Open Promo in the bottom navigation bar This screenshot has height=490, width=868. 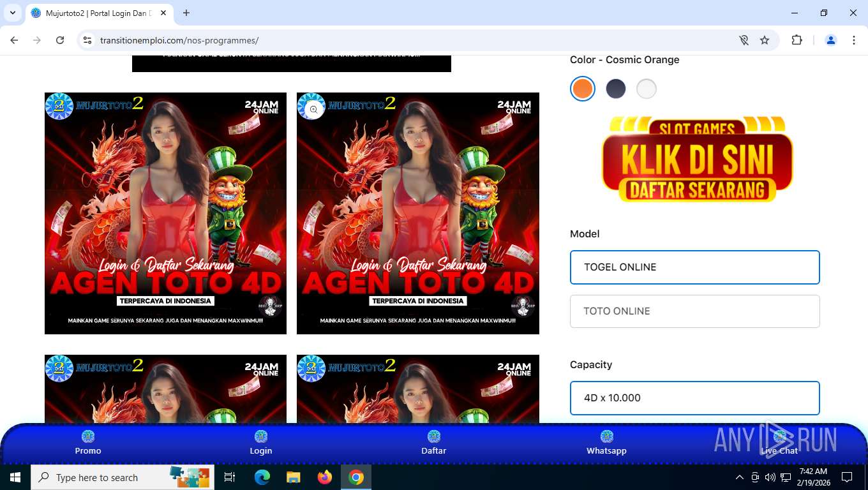[x=88, y=443]
